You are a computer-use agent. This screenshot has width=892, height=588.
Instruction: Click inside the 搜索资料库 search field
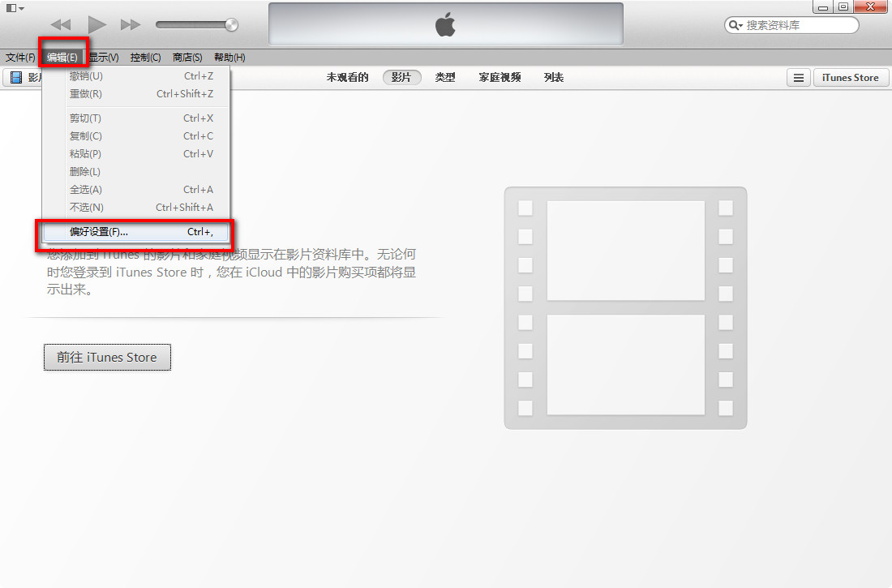(791, 25)
